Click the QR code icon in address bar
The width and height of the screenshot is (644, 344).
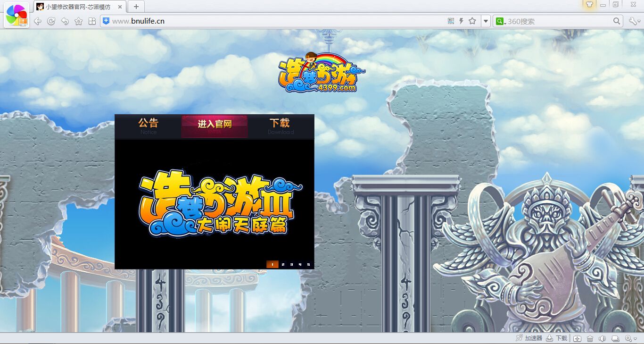pos(451,21)
